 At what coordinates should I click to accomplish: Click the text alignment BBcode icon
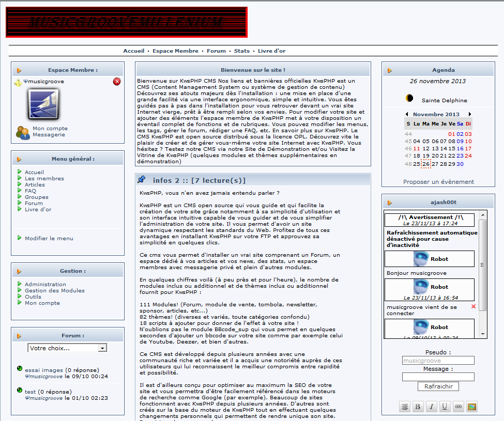405,407
